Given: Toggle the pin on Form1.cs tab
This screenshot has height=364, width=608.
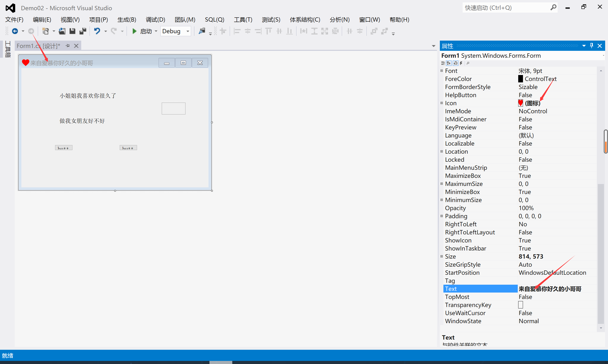Looking at the screenshot, I should click(x=68, y=46).
